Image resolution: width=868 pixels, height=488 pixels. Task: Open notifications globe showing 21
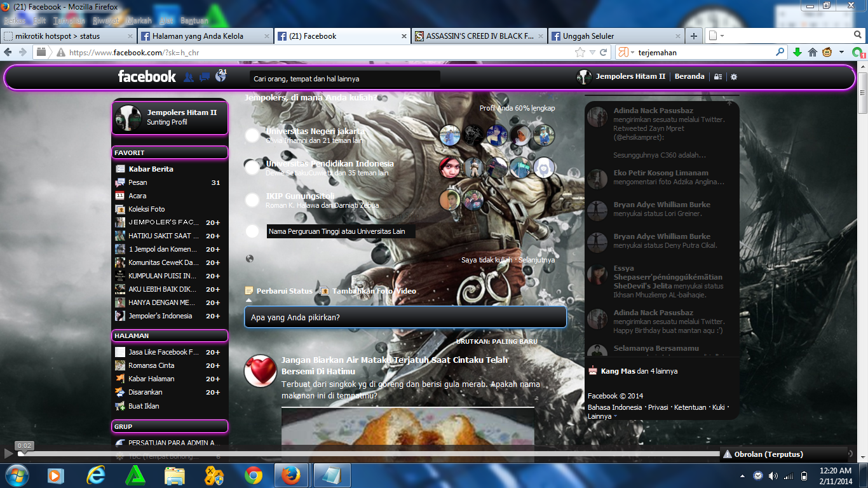click(x=220, y=76)
